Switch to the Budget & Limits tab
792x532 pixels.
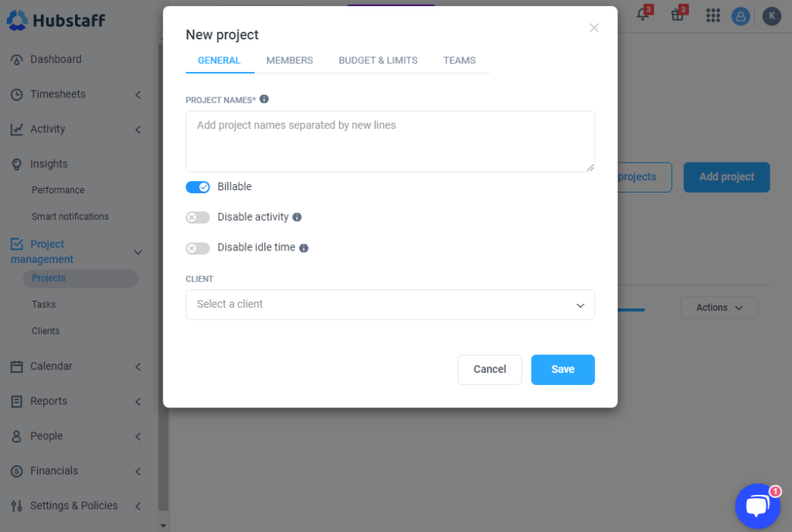click(378, 60)
